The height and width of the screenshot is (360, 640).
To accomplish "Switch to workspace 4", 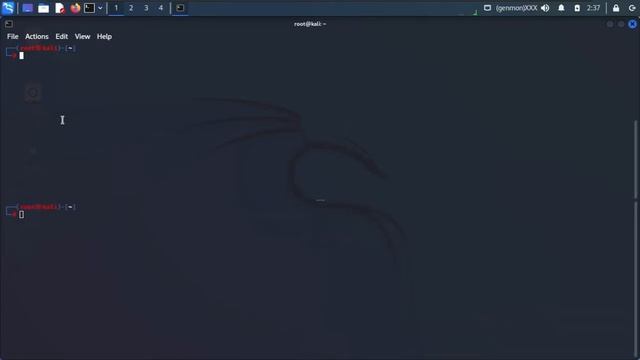I will (161, 8).
